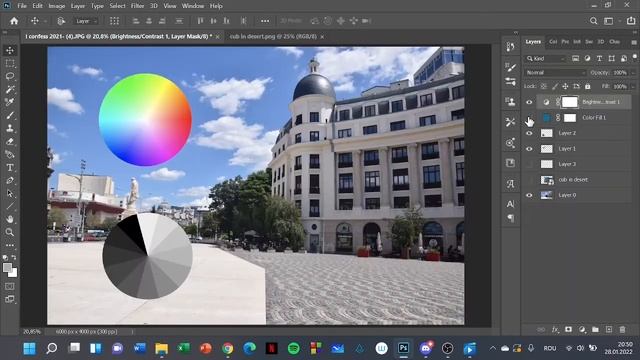The width and height of the screenshot is (640, 360).
Task: Select the Zoom tool
Action: pyautogui.click(x=10, y=232)
